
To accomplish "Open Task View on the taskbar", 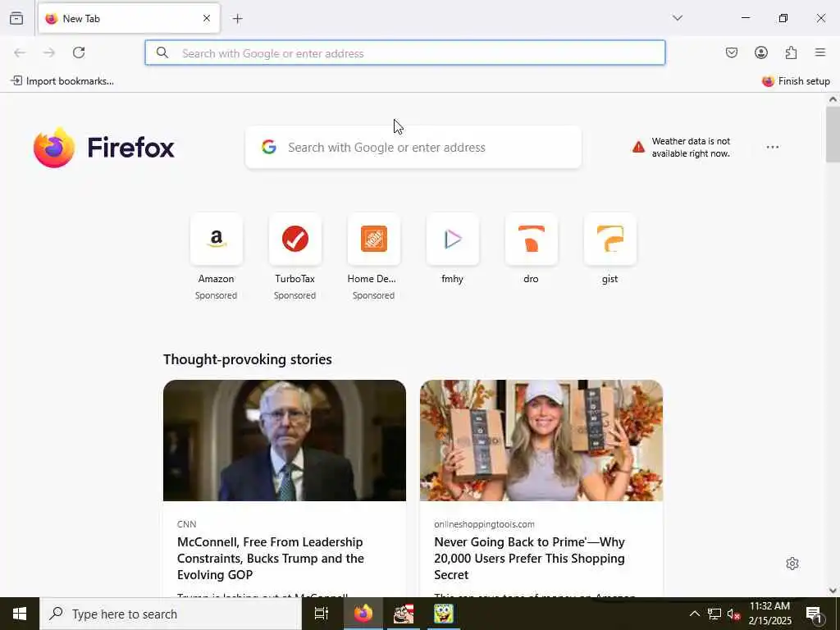I will point(322,614).
